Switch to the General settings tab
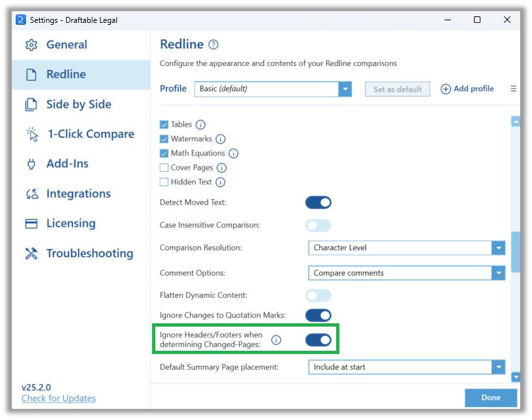Viewport: 532px width, 420px height. point(81,45)
